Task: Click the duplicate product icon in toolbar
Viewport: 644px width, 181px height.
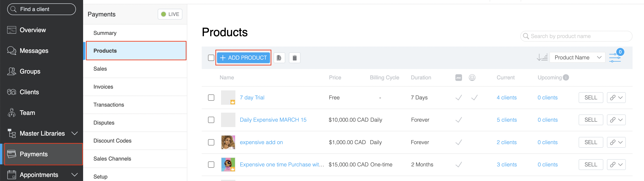Action: (x=279, y=58)
